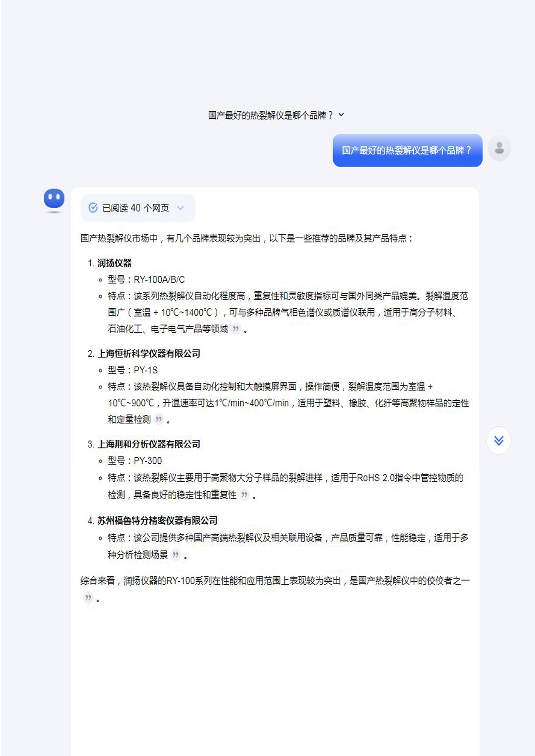Image resolution: width=535 pixels, height=756 pixels.
Task: Expand the 已阅读 40 个网页 source list
Action: tap(138, 208)
